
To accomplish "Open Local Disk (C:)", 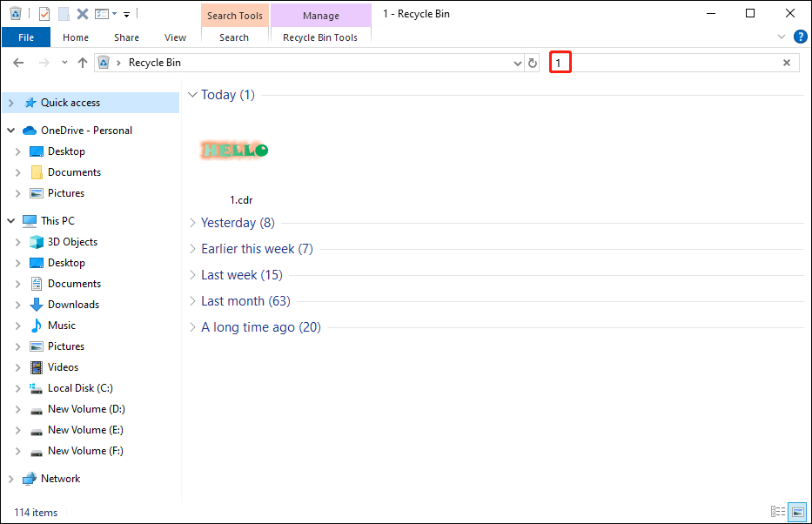I will tap(80, 388).
